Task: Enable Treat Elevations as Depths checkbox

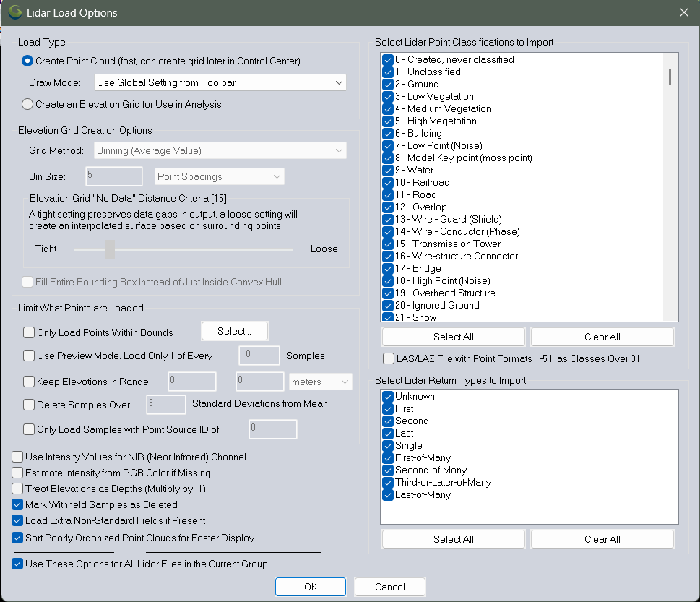Action: pos(17,489)
